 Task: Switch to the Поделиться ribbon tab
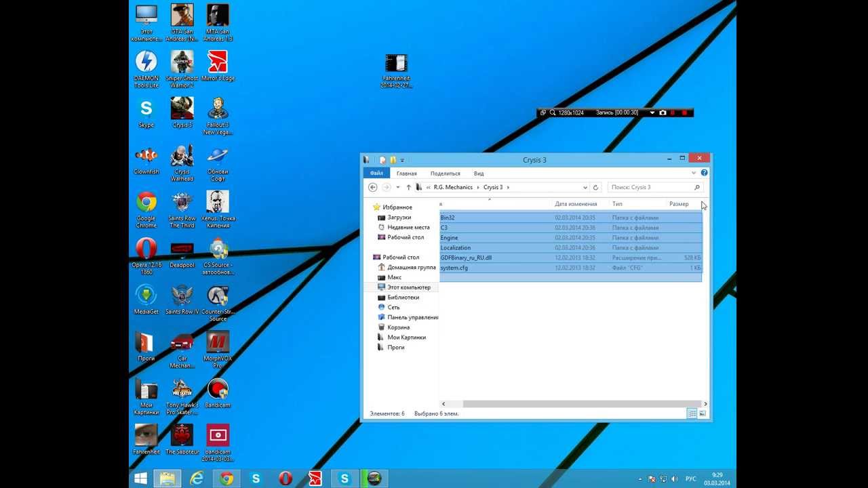pyautogui.click(x=445, y=174)
